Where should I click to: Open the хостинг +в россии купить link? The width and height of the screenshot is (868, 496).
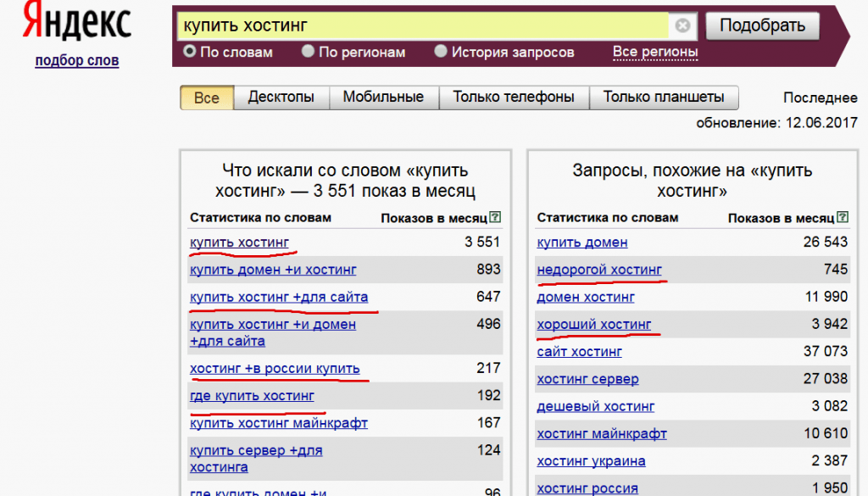point(275,369)
